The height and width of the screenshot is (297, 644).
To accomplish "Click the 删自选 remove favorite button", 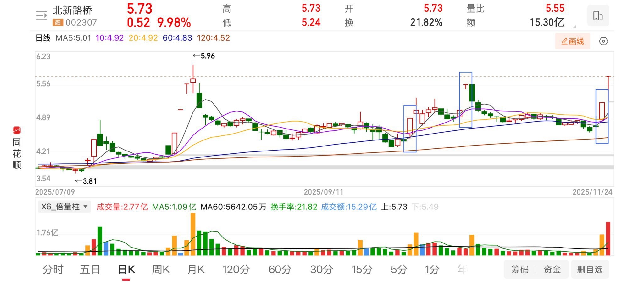I will point(590,269).
